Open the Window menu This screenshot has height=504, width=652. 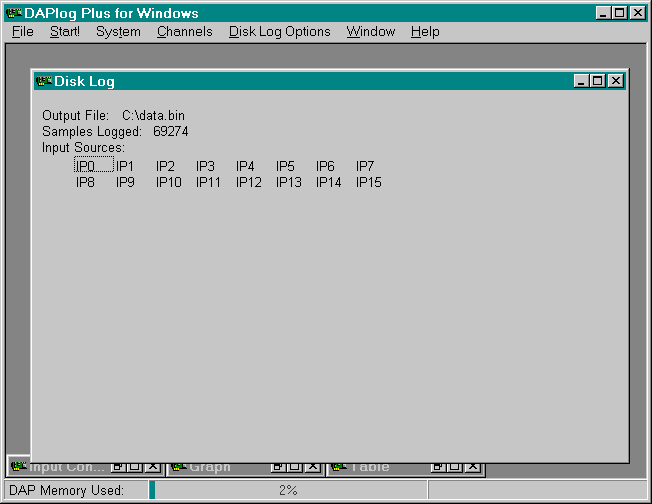pos(370,32)
